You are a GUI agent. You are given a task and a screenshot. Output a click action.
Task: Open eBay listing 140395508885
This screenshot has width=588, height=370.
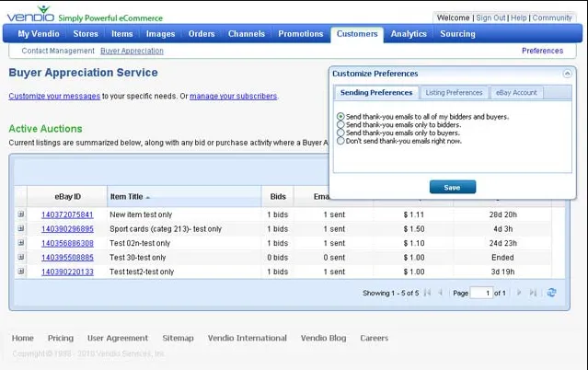coord(67,258)
